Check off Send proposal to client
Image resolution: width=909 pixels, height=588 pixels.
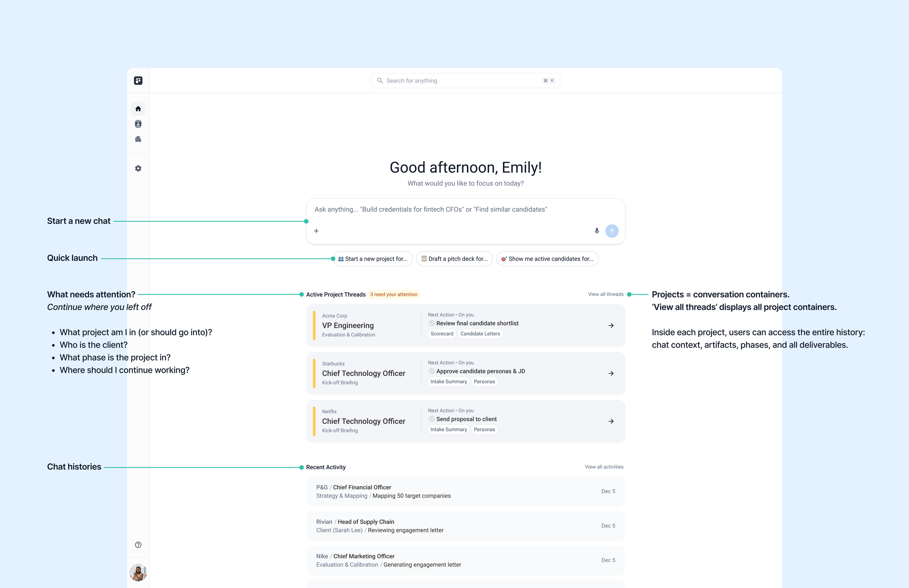pyautogui.click(x=431, y=419)
